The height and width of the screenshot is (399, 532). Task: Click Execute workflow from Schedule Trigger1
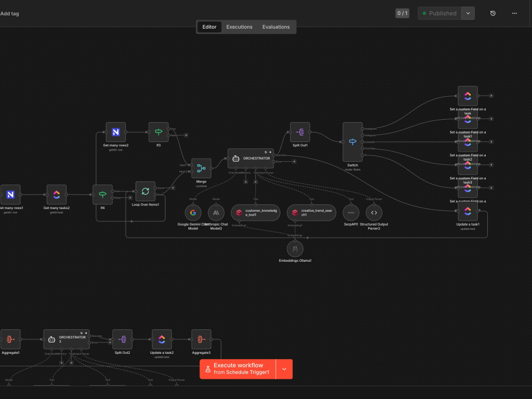tap(238, 369)
